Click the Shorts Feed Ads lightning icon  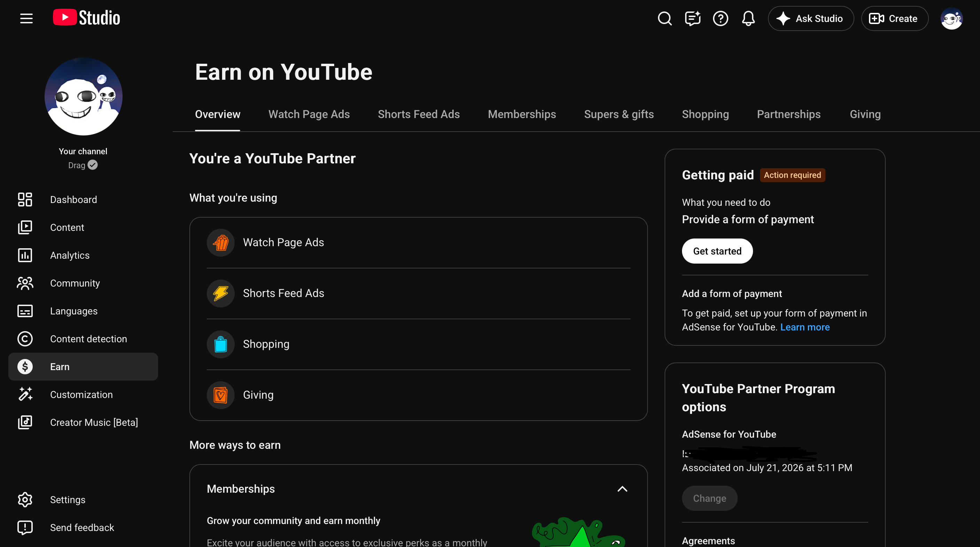[x=221, y=293]
